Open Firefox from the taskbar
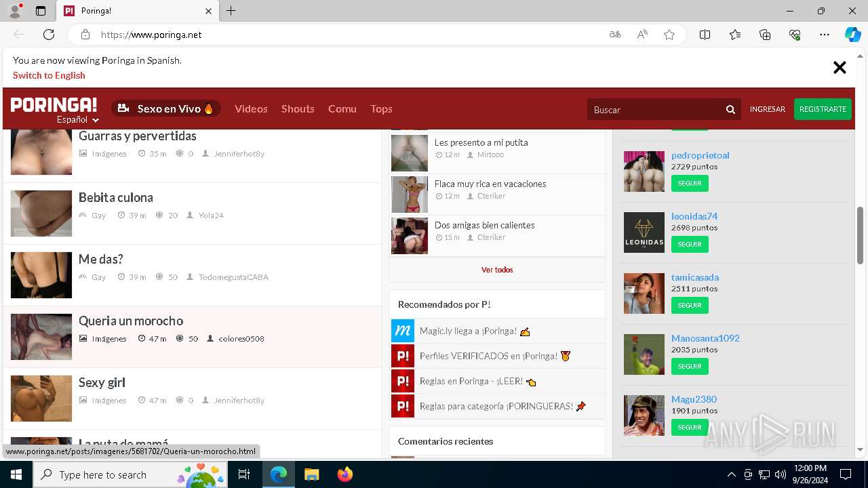The height and width of the screenshot is (488, 868). pos(344,474)
